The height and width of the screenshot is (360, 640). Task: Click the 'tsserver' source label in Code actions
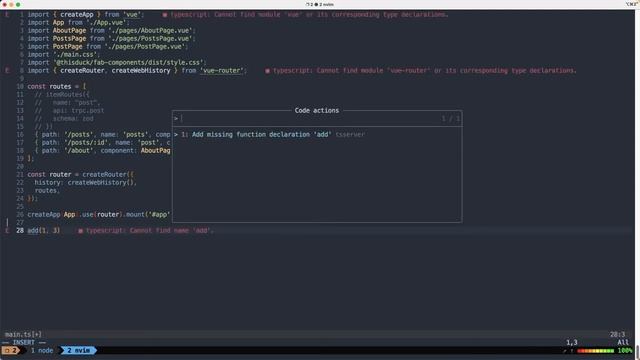click(350, 134)
